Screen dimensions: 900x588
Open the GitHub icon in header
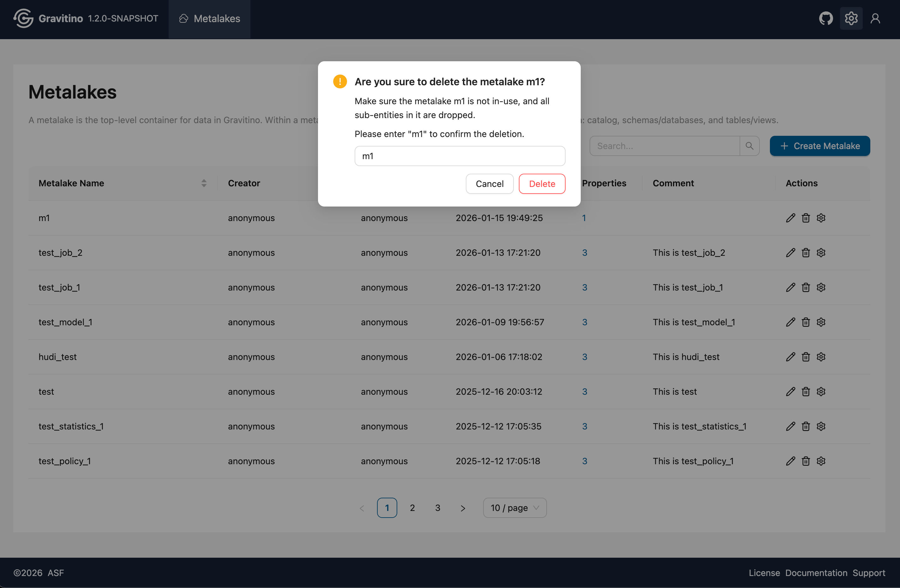tap(825, 18)
